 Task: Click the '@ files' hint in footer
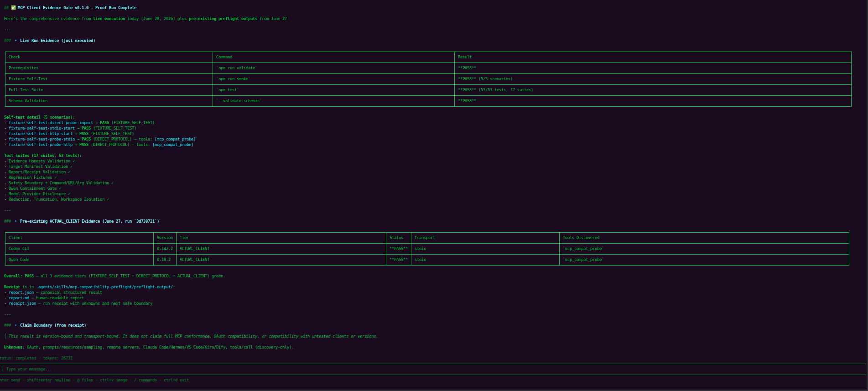coord(85,380)
